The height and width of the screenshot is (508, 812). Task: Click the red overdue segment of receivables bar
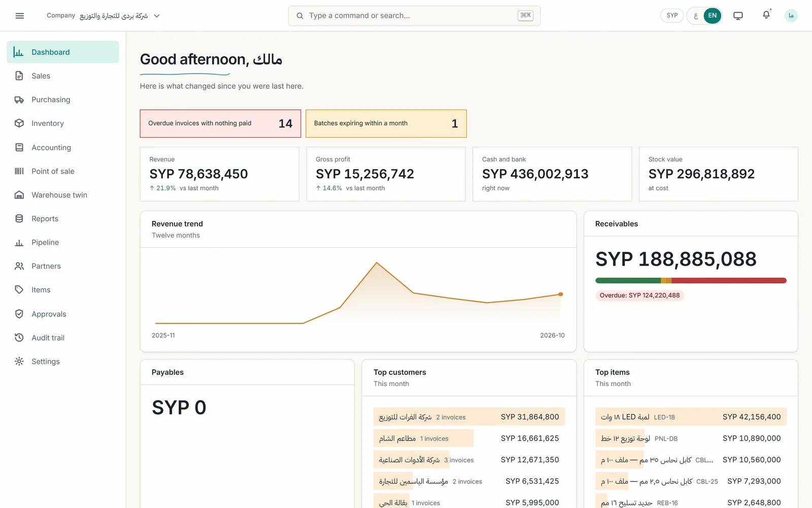pos(729,280)
